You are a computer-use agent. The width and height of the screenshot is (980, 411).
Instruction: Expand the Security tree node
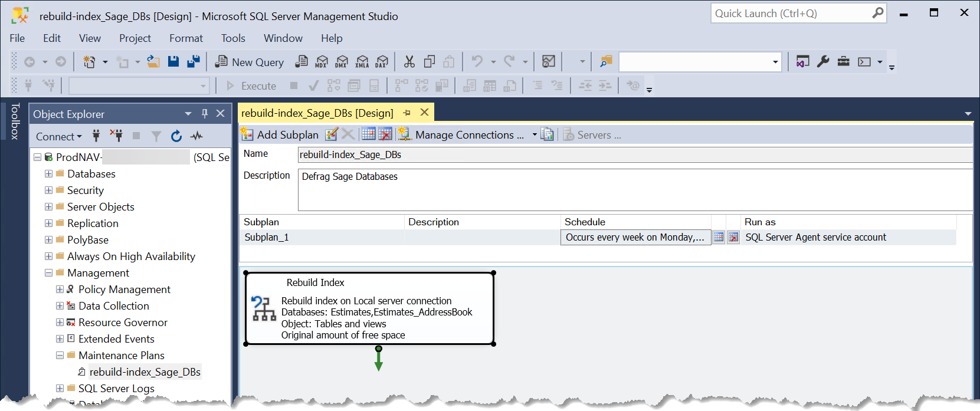click(48, 190)
